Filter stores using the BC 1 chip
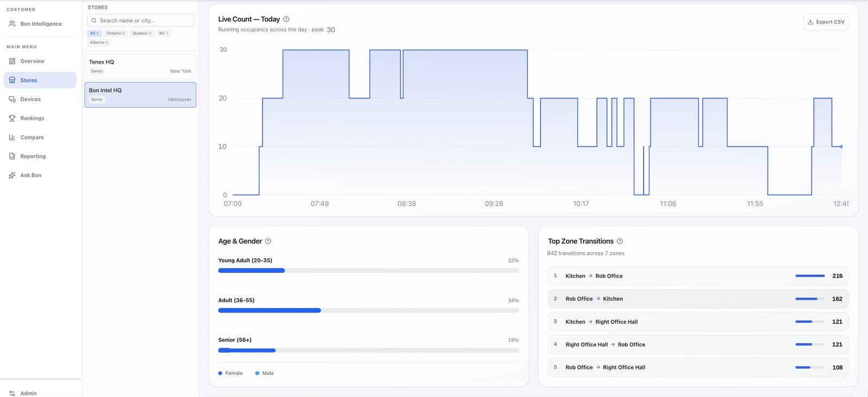Viewport: 868px width, 397px height. (x=163, y=33)
